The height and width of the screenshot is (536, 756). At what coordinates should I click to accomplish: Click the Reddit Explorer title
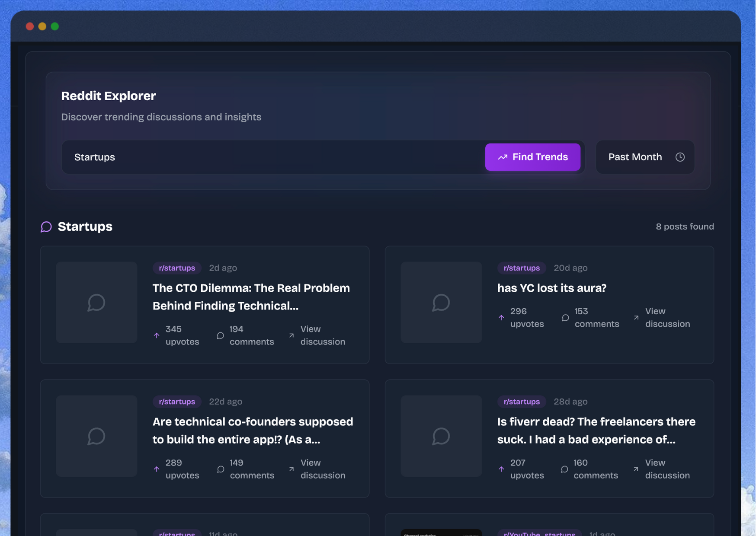109,96
